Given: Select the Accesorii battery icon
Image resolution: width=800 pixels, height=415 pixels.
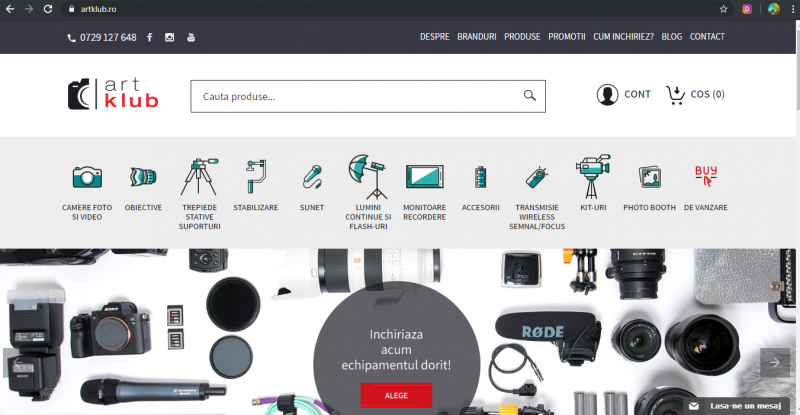Looking at the screenshot, I should [x=480, y=177].
